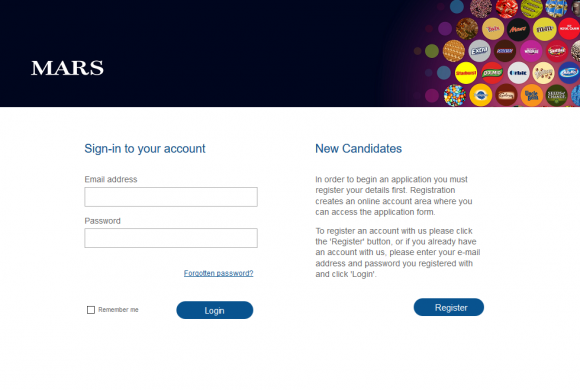This screenshot has width=580, height=390.
Task: Click the Pedigree yellow brand circle
Action: click(480, 95)
